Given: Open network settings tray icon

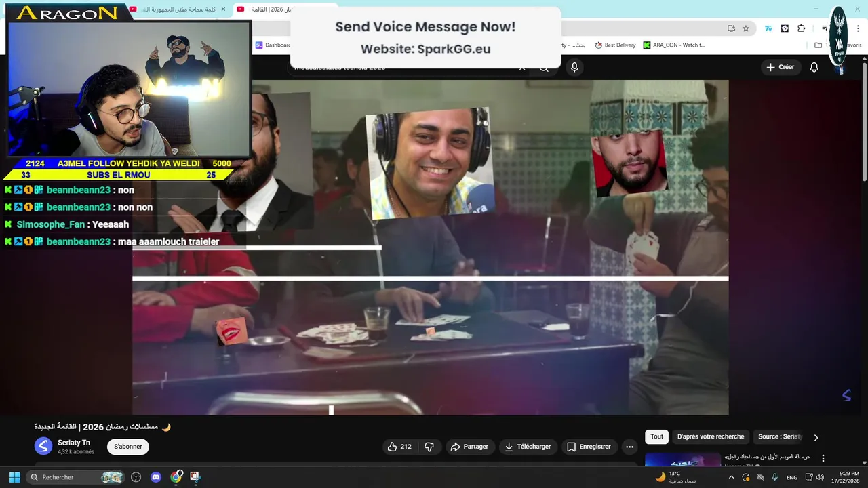Looking at the screenshot, I should coord(808,477).
